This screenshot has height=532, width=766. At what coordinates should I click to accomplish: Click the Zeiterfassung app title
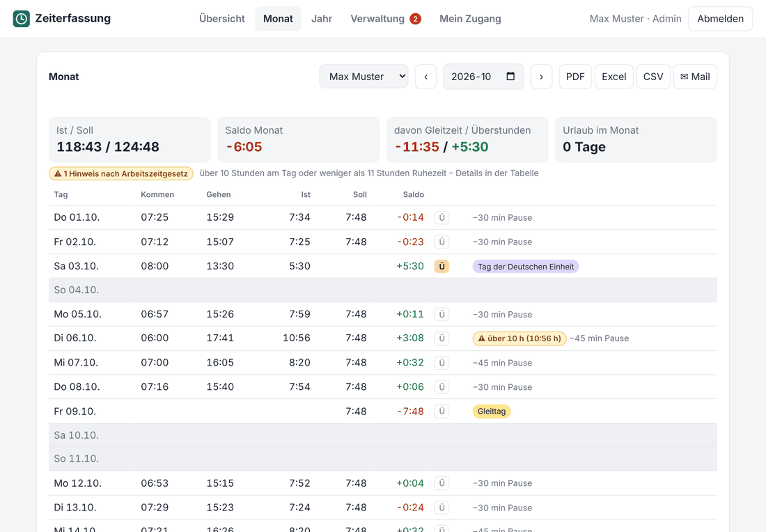(x=73, y=18)
